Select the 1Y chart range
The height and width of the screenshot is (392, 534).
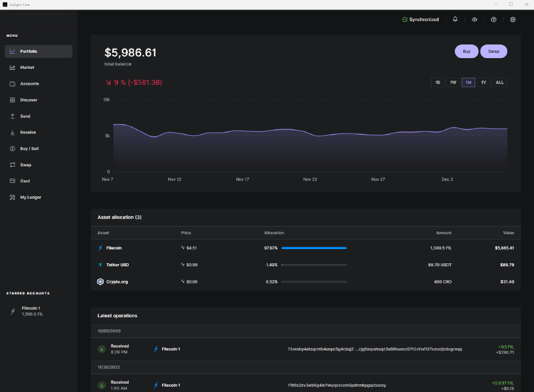coord(484,82)
